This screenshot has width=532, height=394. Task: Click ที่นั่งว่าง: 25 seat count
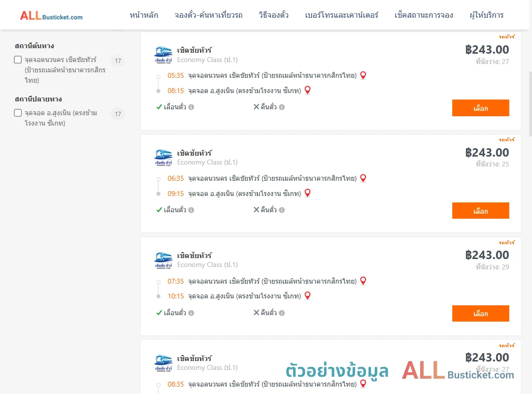click(492, 164)
